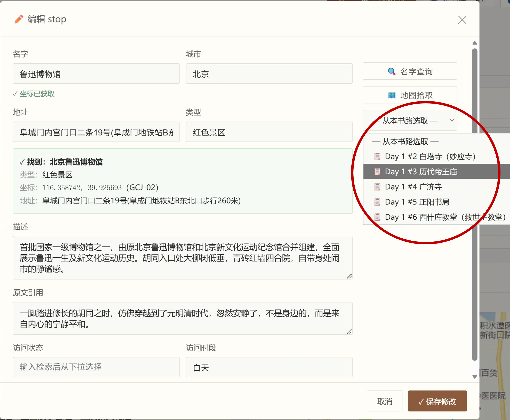Screen dimensions: 510x420
Task: Save changes with 保存修改 button
Action: [x=437, y=401]
